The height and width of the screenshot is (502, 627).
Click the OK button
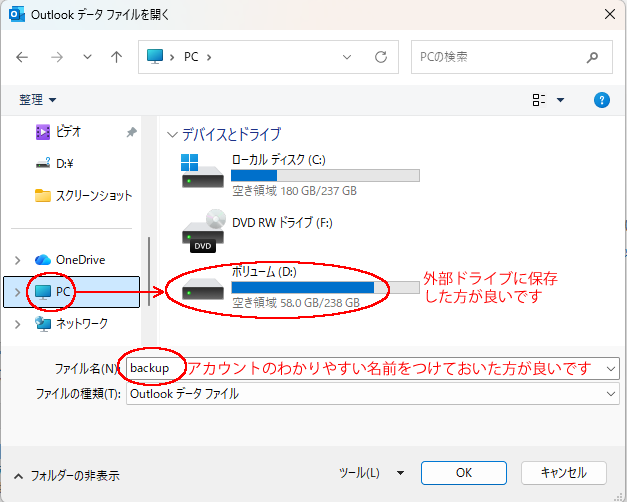464,473
